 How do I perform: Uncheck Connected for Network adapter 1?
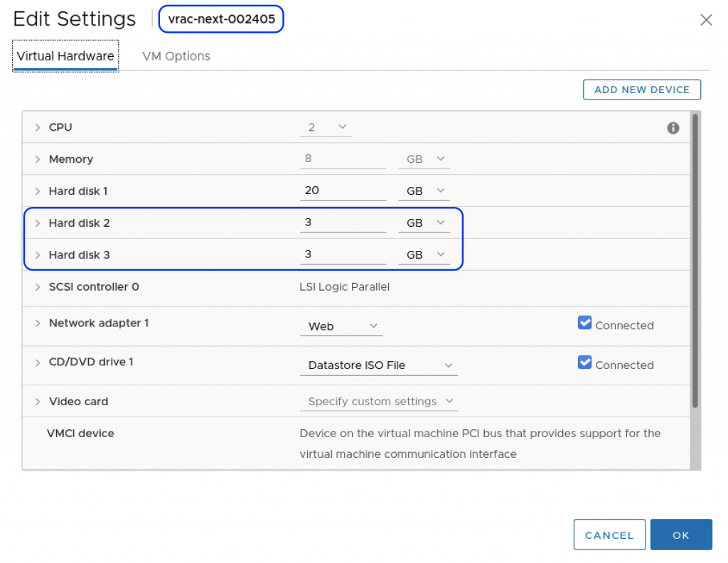[x=584, y=323]
